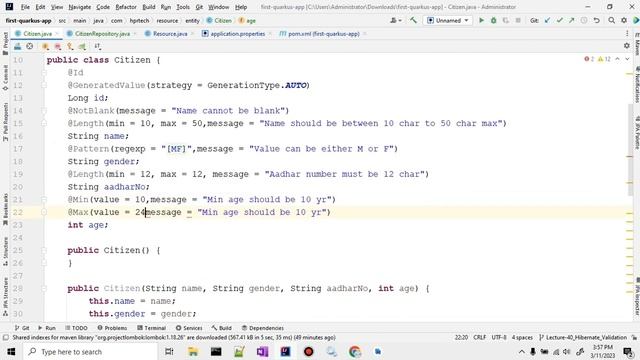Click the errors count indicator in editor
640x360 pixels.
589,59
